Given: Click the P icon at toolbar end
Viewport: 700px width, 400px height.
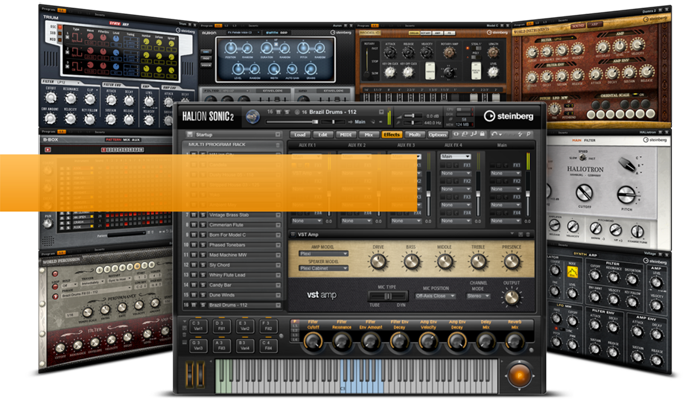Looking at the screenshot, I should (528, 134).
